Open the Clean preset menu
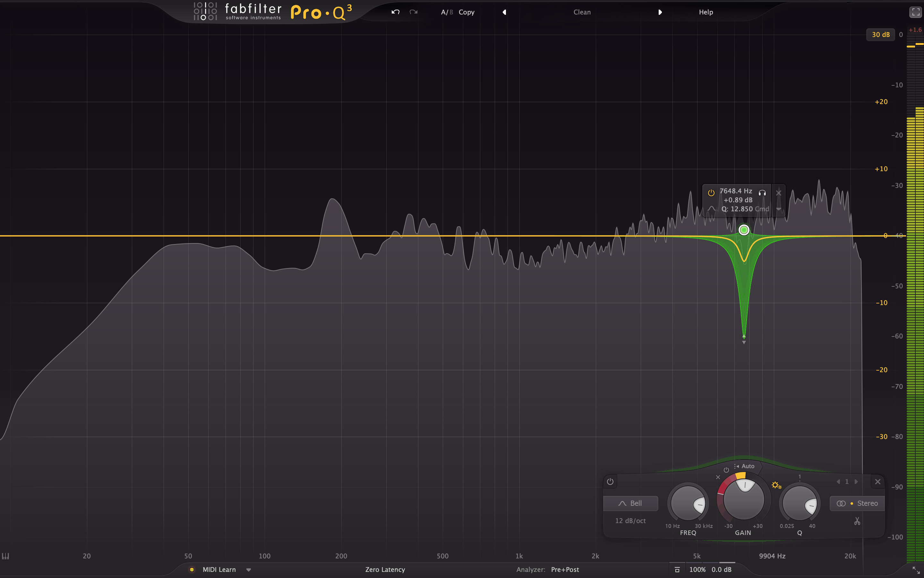 tap(582, 12)
